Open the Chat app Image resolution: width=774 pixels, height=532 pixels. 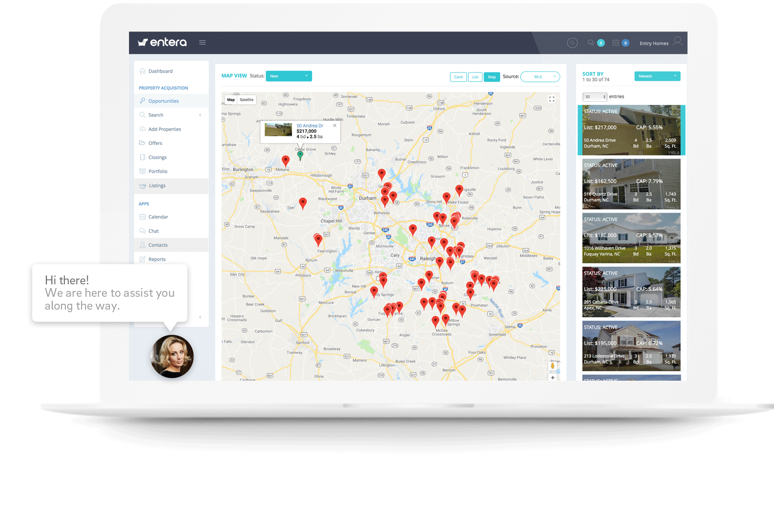point(153,231)
